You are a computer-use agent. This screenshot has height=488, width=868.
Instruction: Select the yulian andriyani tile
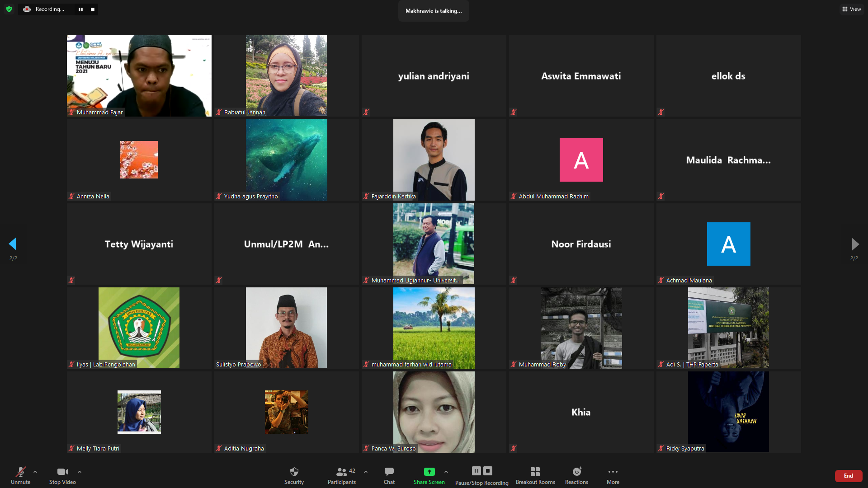pos(434,76)
